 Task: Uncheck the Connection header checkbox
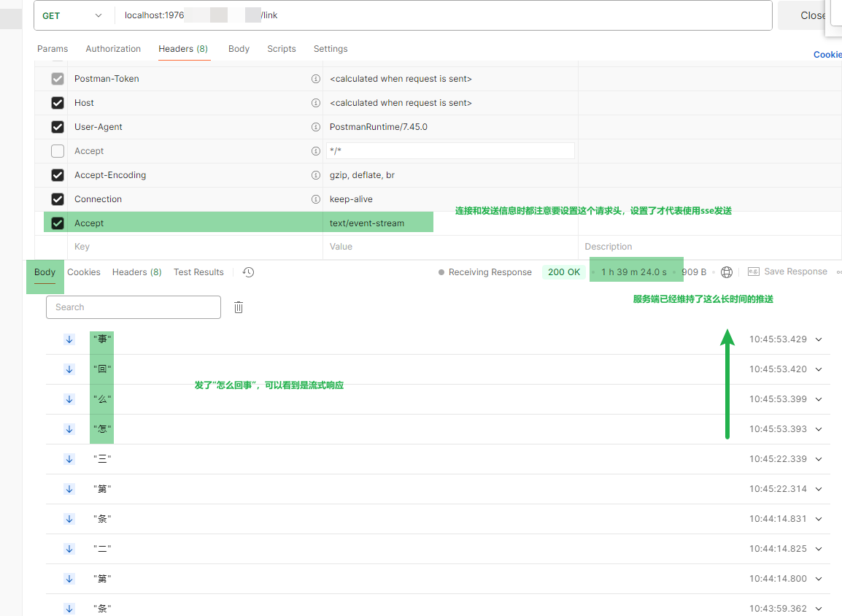tap(58, 199)
